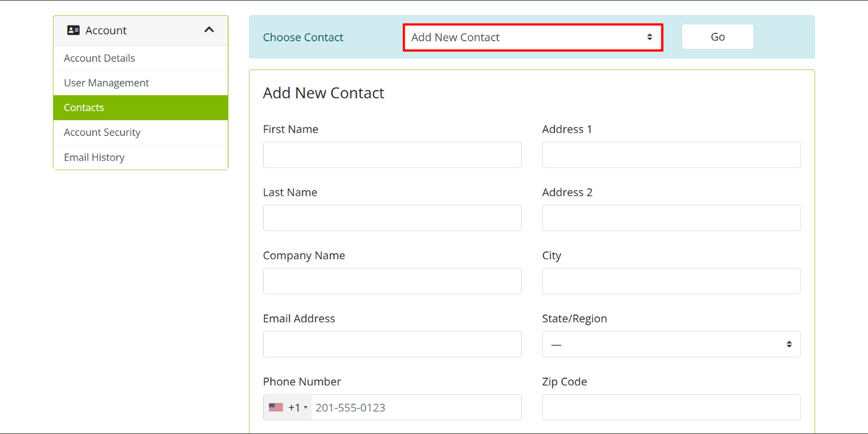Screen dimensions: 868x434
Task: Select the Email Address input
Action: [x=392, y=344]
